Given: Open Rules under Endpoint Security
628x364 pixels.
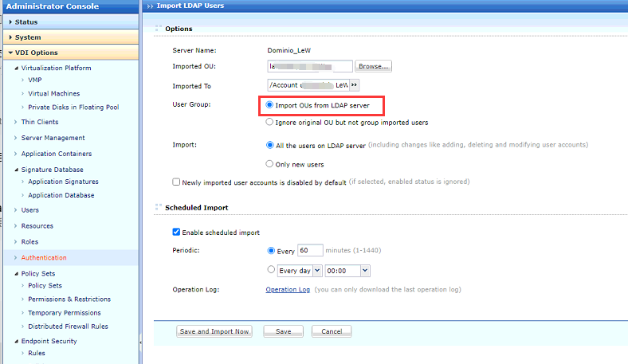Looking at the screenshot, I should point(37,353).
